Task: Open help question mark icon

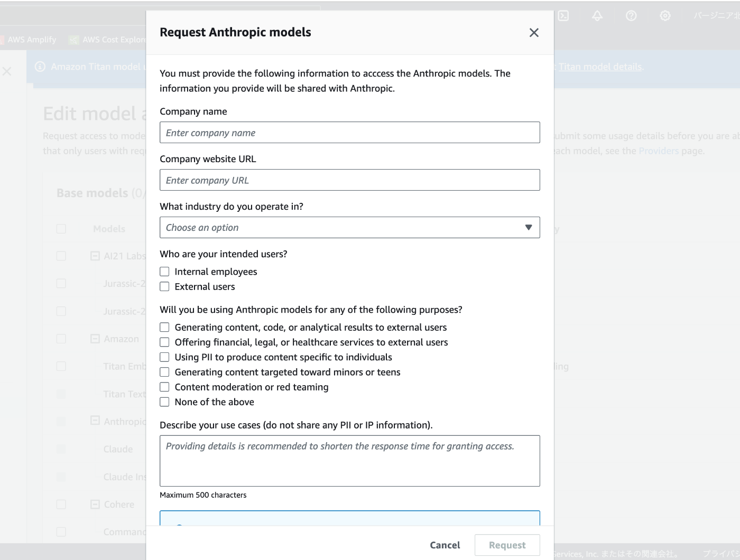Action: tap(631, 16)
